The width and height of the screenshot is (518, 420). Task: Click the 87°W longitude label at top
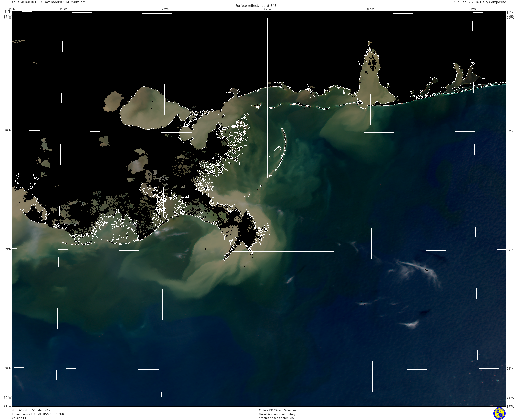[x=472, y=9]
